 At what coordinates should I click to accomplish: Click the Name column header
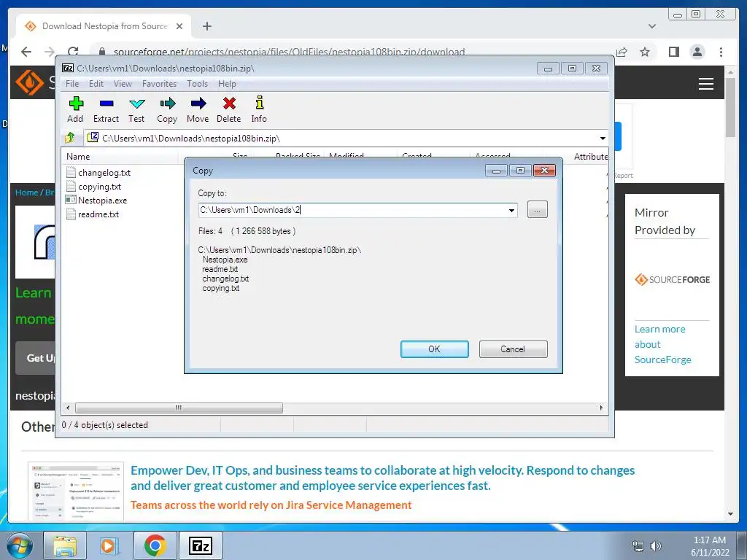121,156
